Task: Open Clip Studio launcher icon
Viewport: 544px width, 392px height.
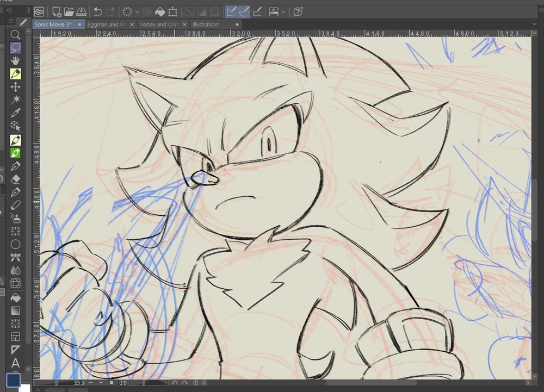Action: click(x=39, y=12)
